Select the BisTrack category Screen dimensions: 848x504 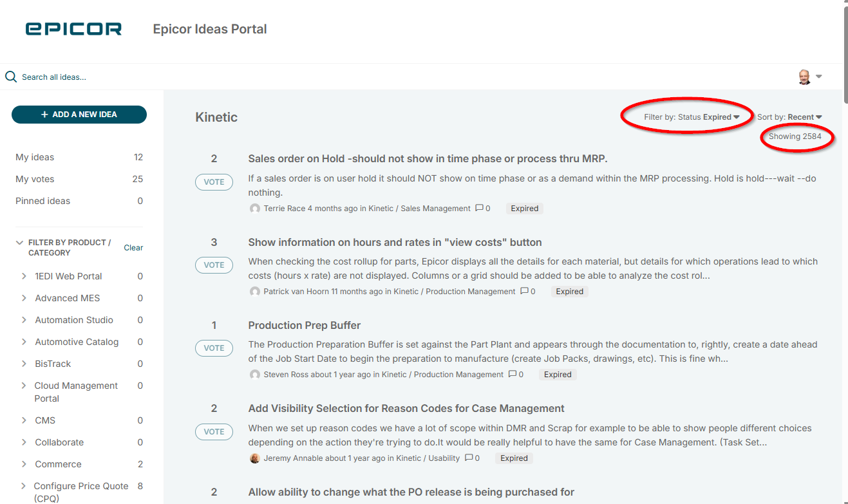(53, 364)
